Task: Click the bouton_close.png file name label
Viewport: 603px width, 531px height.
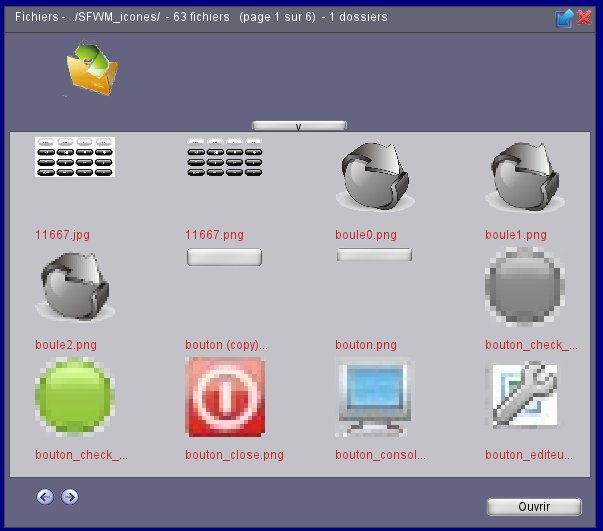Action: (234, 455)
